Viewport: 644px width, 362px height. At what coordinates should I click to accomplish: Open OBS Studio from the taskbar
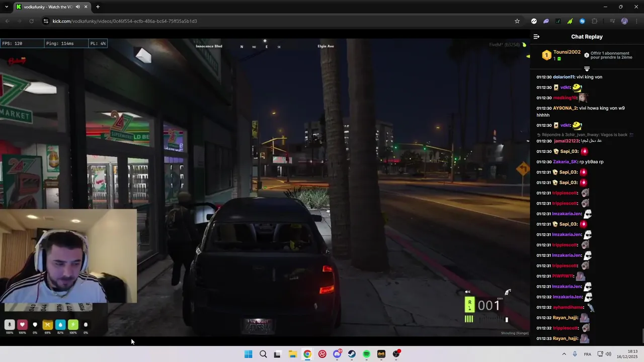[396, 354]
